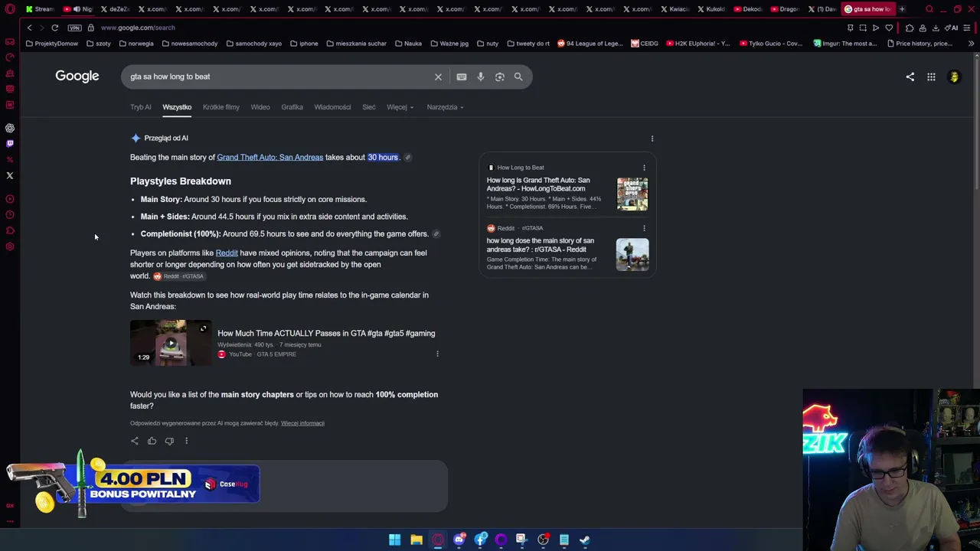Switch to the Wiadomości tab

point(332,107)
